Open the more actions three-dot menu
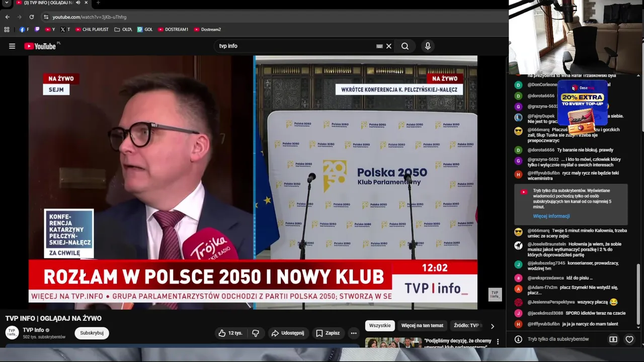 click(x=354, y=333)
